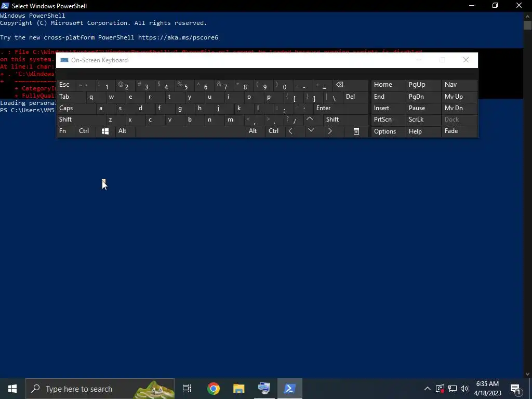Tap the Enter key on the keyboard
The height and width of the screenshot is (399, 532).
pyautogui.click(x=341, y=108)
